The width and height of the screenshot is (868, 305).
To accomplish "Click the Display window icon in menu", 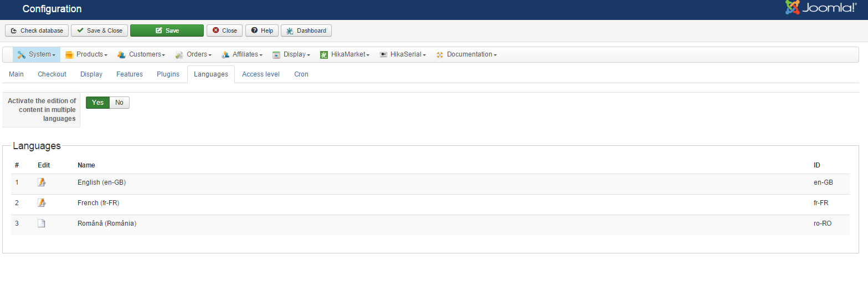I will [x=276, y=55].
